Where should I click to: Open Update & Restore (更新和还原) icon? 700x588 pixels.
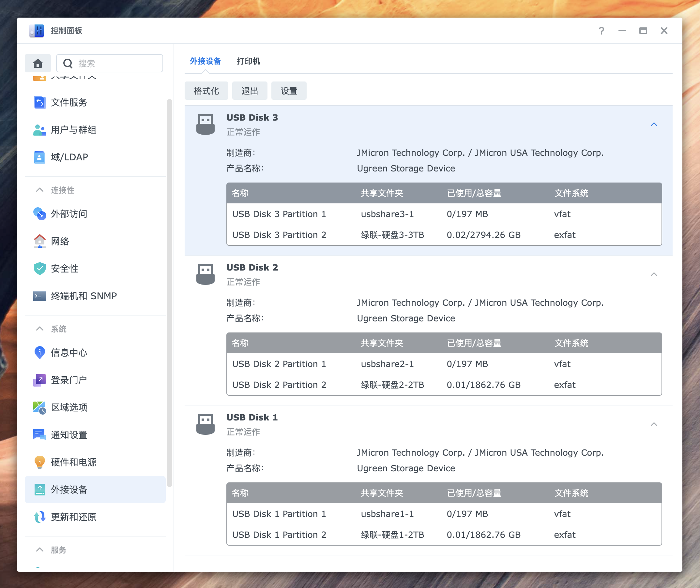(40, 517)
